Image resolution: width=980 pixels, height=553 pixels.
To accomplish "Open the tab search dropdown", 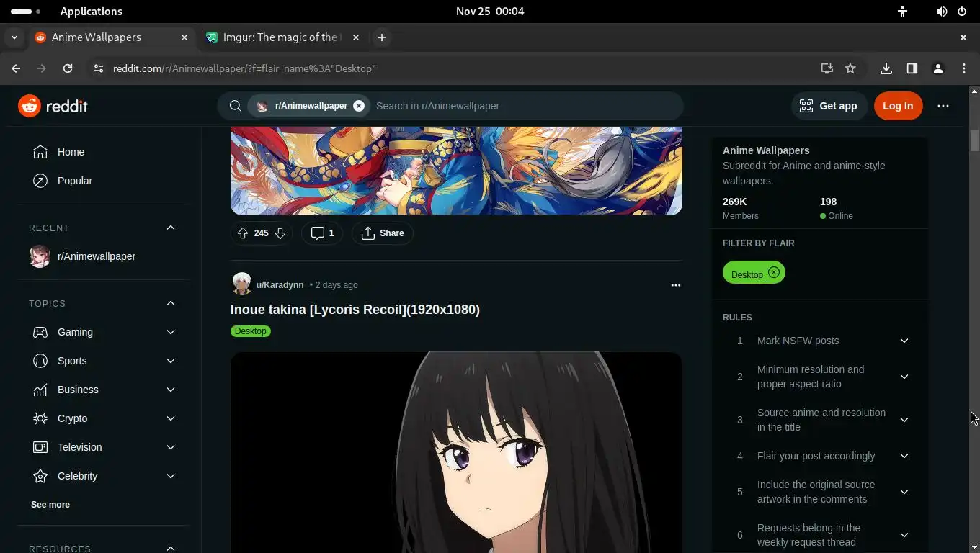I will [14, 37].
